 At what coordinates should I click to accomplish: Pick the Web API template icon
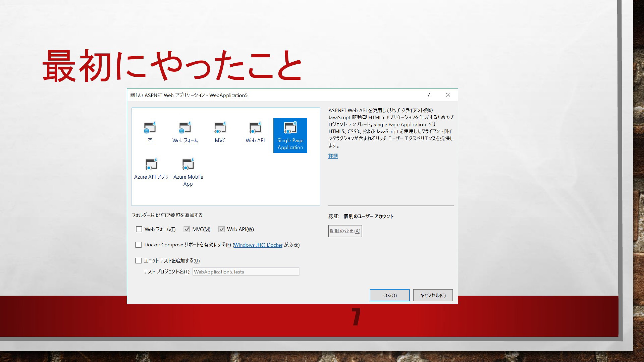coord(255,132)
